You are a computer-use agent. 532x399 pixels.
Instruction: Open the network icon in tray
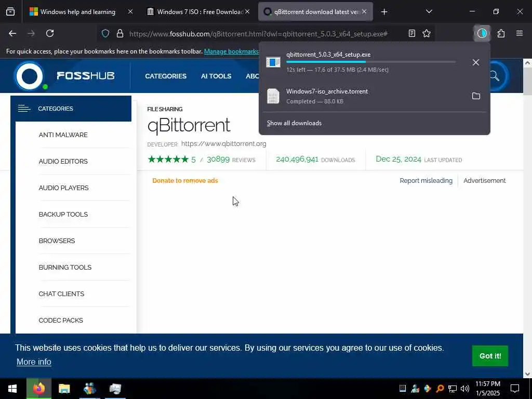453,389
